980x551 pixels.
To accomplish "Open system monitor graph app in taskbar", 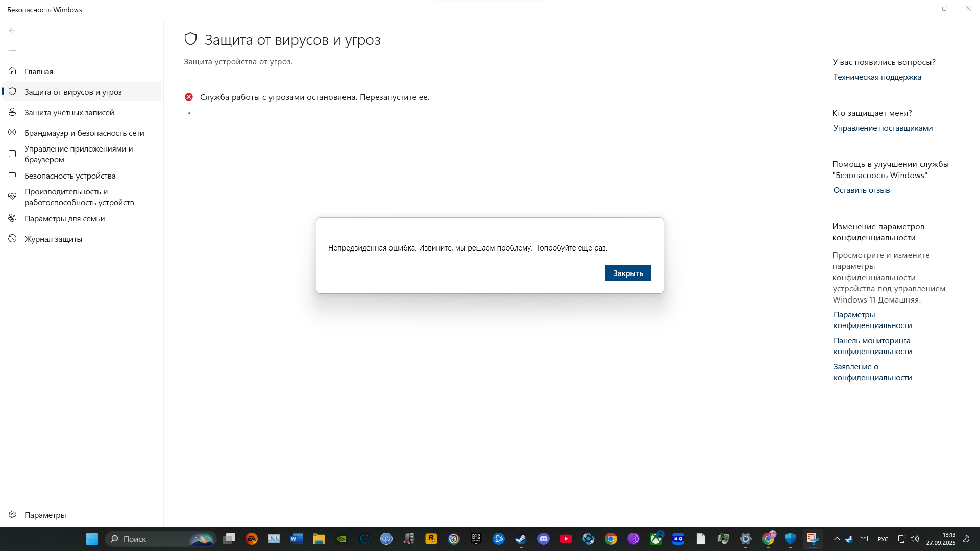I will (274, 539).
